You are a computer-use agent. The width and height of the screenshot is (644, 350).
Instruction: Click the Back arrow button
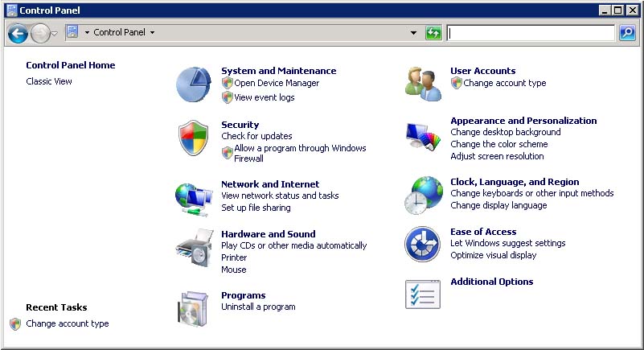pos(18,33)
